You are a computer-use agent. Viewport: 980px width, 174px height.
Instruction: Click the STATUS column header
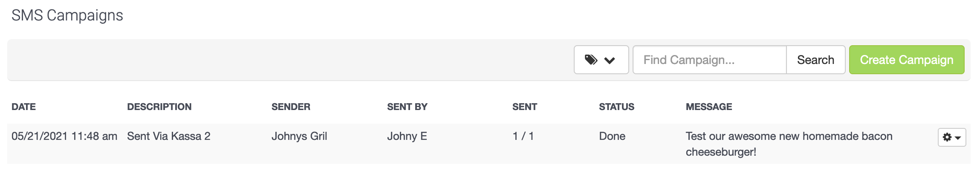click(x=616, y=107)
